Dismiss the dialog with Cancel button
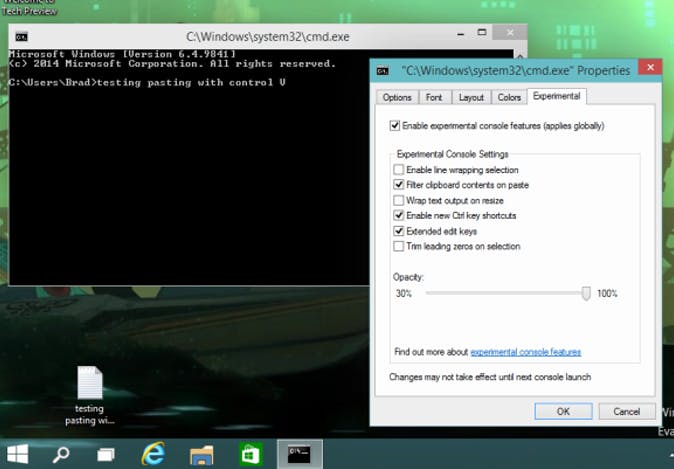Image resolution: width=674 pixels, height=469 pixels. (627, 411)
